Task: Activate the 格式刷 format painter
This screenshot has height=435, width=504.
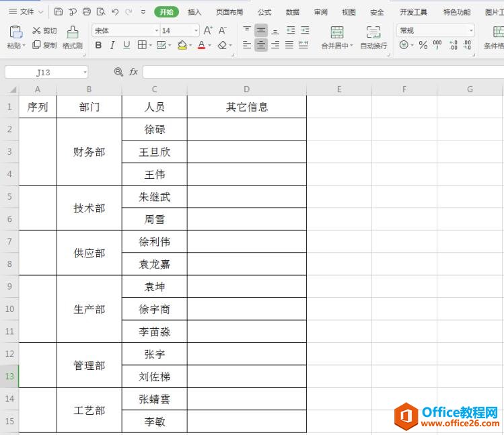Action: click(73, 37)
